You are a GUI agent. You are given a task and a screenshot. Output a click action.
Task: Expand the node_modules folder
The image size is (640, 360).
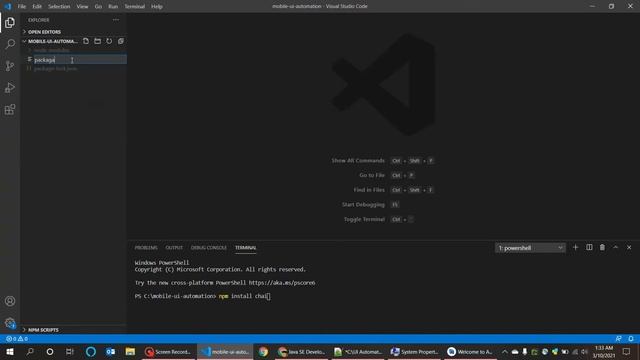73,51
